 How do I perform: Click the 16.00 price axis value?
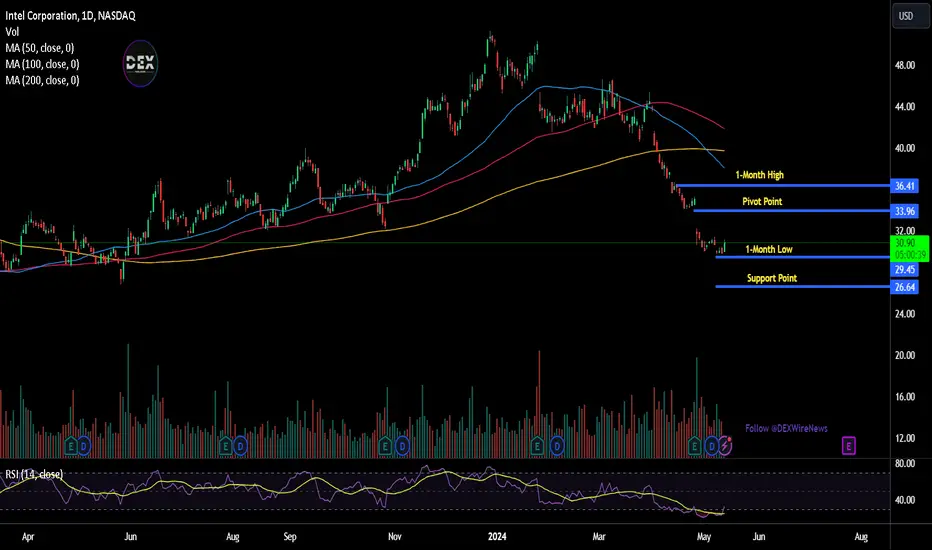tap(905, 397)
